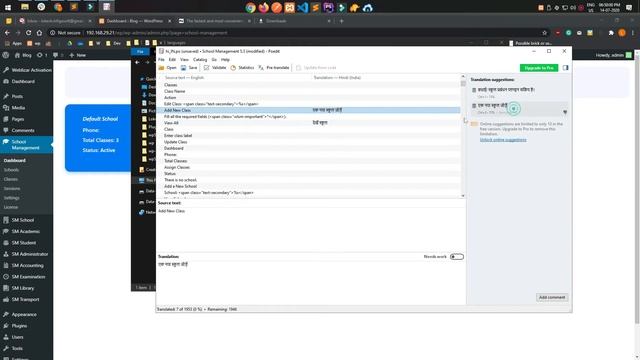Click the Add comment button
The width and height of the screenshot is (640, 360).
click(552, 297)
